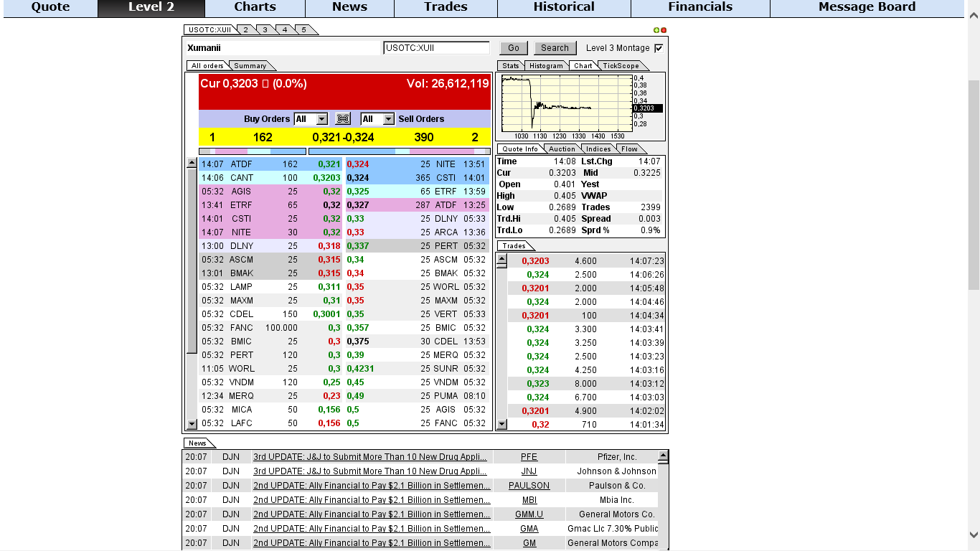The height and width of the screenshot is (551, 980).
Task: Open the Quote page tab
Action: click(x=50, y=7)
